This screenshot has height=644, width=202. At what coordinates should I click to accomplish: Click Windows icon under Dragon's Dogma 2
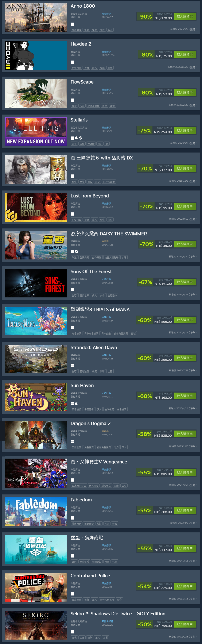tap(72, 441)
